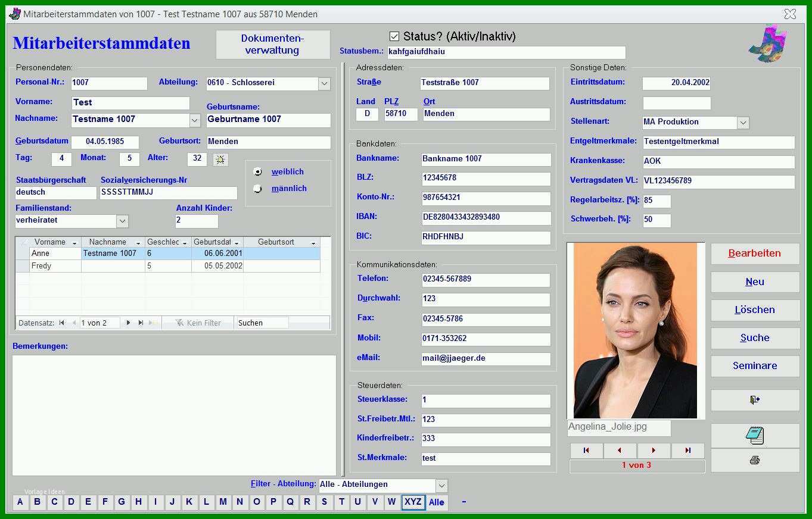Click the Bearbeiten button
The image size is (812, 519).
pyautogui.click(x=755, y=254)
